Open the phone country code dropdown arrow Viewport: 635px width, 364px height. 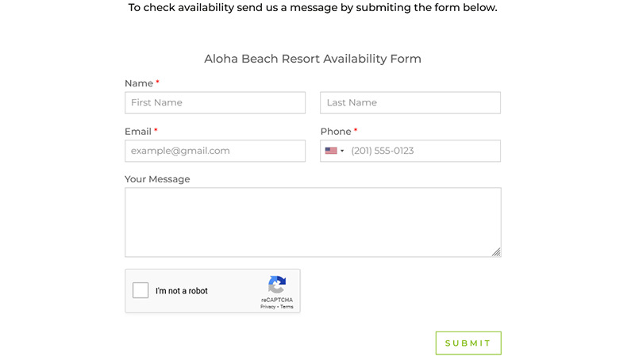[x=342, y=151]
